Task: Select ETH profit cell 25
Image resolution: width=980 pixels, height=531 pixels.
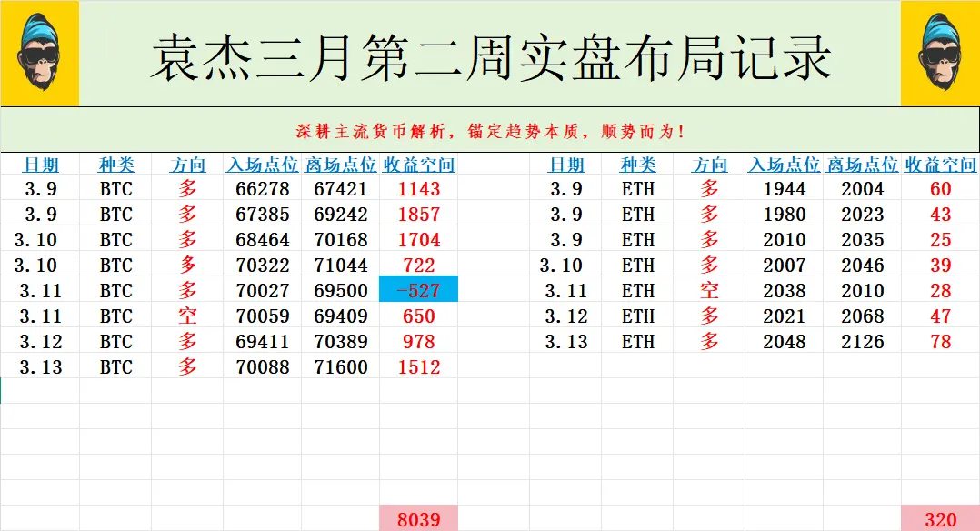Action: click(941, 239)
